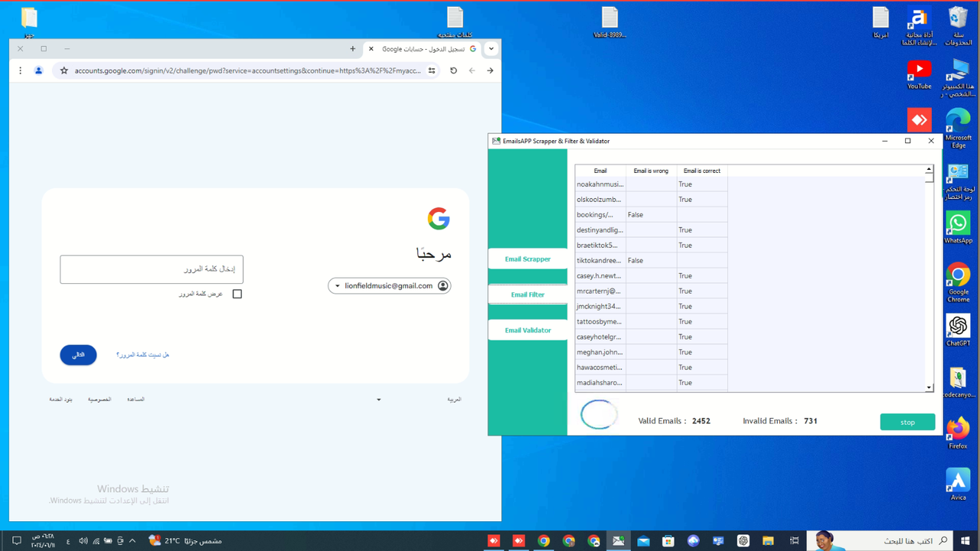Open Google Chrome desktop shortcut
Viewport: 980px width, 551px height.
click(959, 282)
